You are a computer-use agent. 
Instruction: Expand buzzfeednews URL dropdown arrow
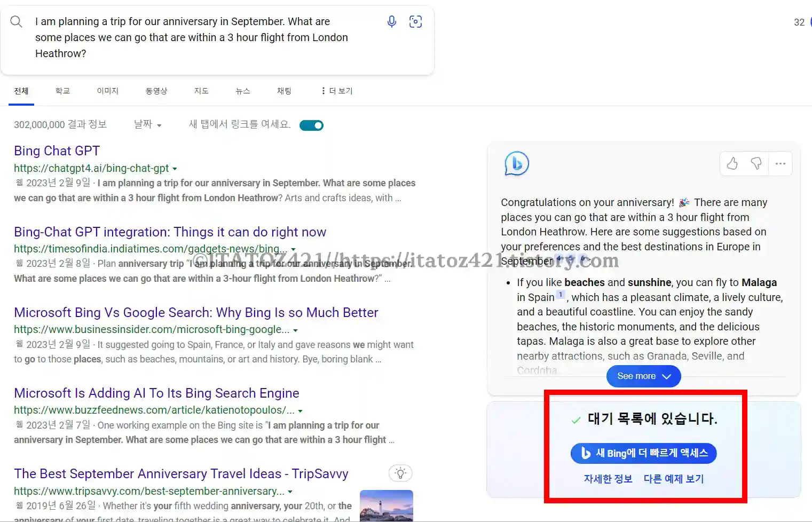tap(300, 411)
